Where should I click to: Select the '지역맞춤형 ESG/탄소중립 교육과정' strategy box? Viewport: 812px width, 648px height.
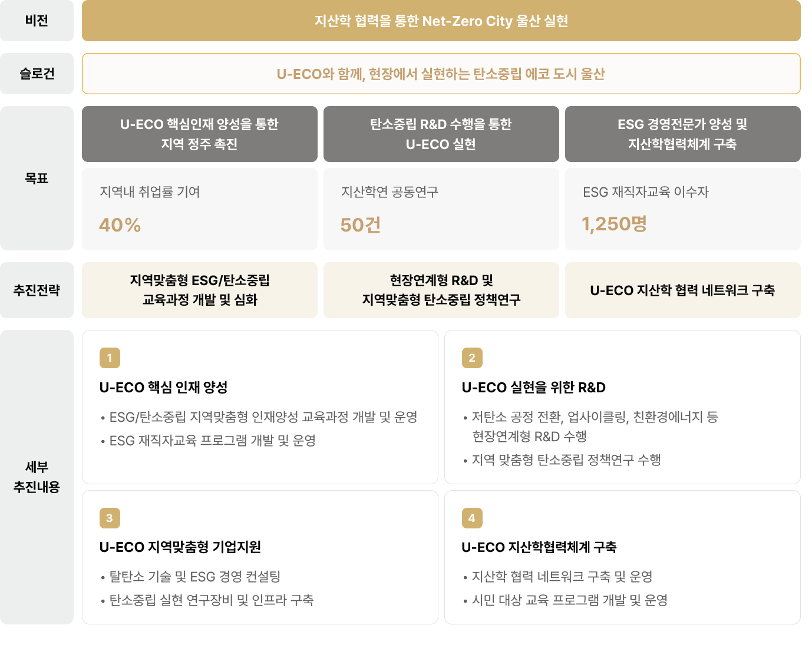click(x=199, y=290)
